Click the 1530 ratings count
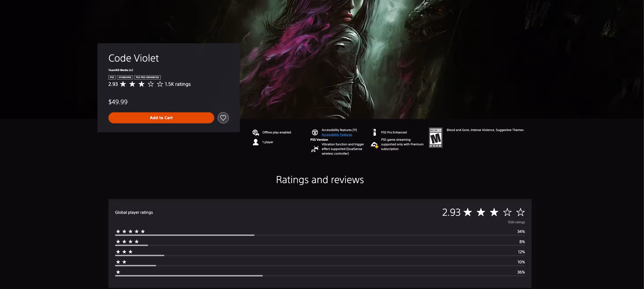644x289 pixels. [516, 222]
